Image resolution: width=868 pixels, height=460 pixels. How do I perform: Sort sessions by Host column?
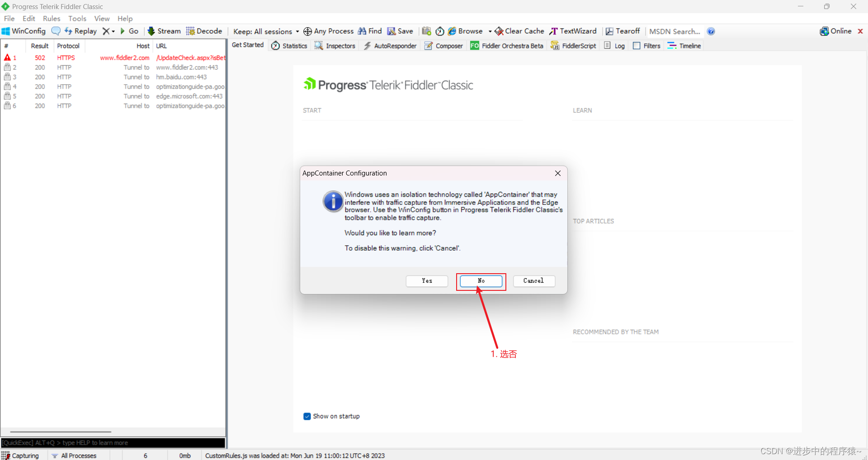(x=119, y=46)
